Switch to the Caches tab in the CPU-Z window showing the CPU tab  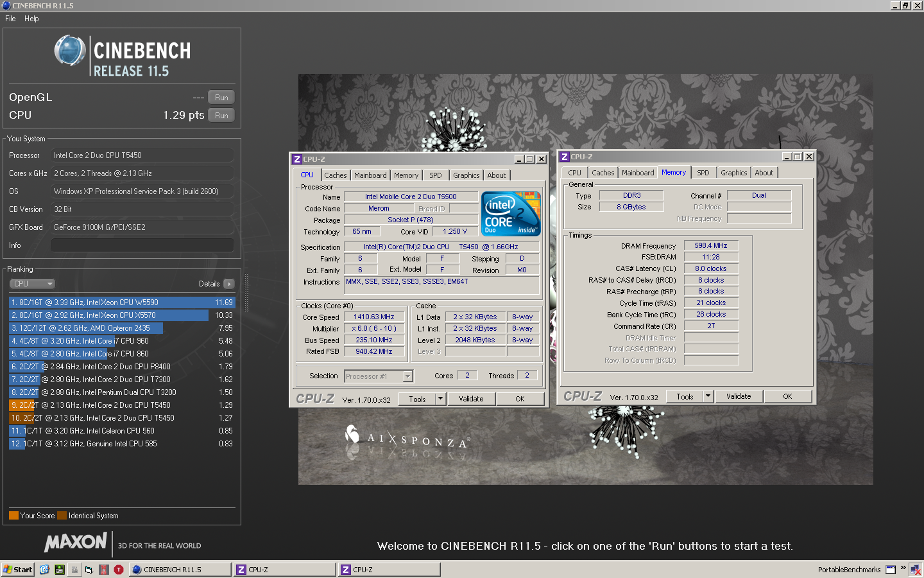point(335,175)
